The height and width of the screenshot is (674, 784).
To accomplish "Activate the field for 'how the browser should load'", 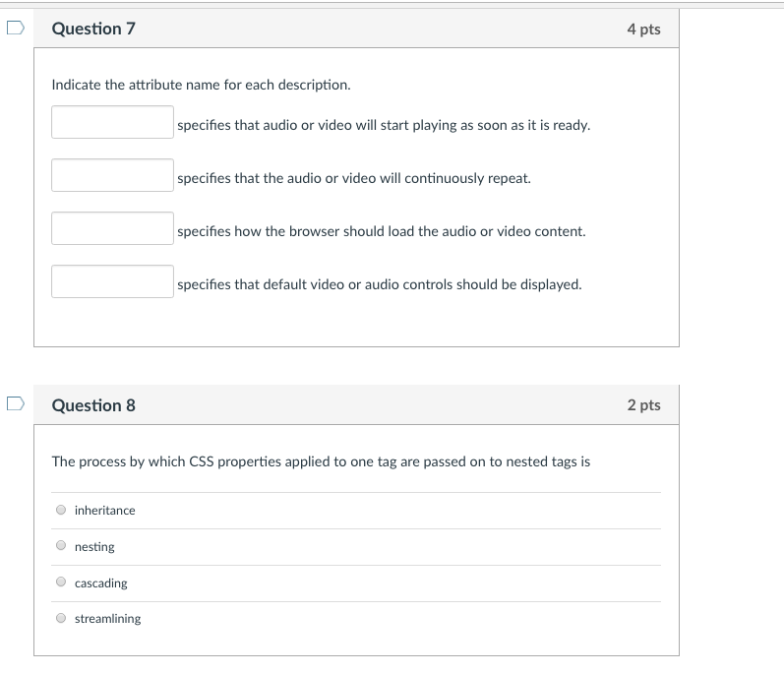I will [113, 229].
